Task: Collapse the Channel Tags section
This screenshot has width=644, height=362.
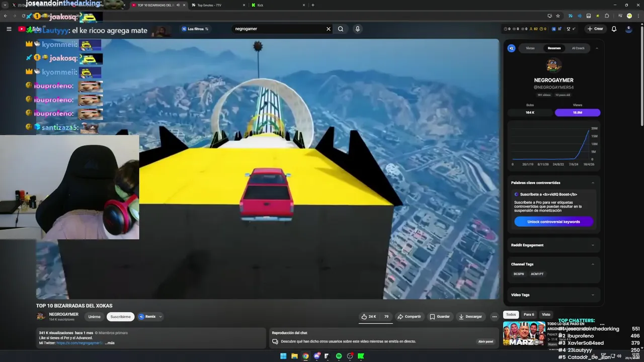Action: click(x=593, y=264)
